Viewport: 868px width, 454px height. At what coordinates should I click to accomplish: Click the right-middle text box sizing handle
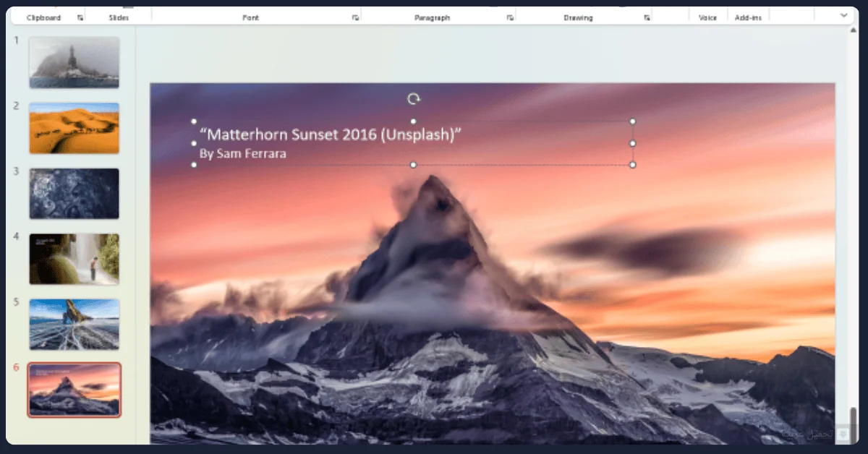[x=633, y=143]
